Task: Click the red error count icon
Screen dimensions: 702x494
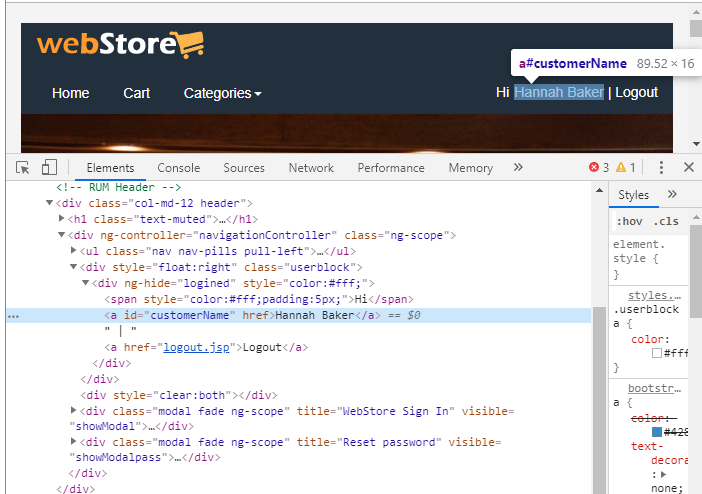Action: tap(594, 168)
